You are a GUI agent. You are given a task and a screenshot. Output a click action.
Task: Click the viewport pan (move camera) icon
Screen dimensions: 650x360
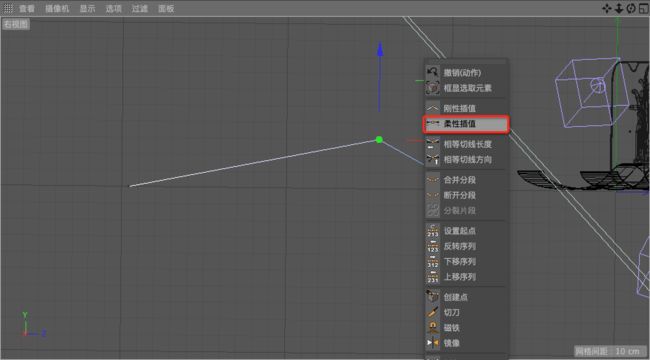click(606, 8)
